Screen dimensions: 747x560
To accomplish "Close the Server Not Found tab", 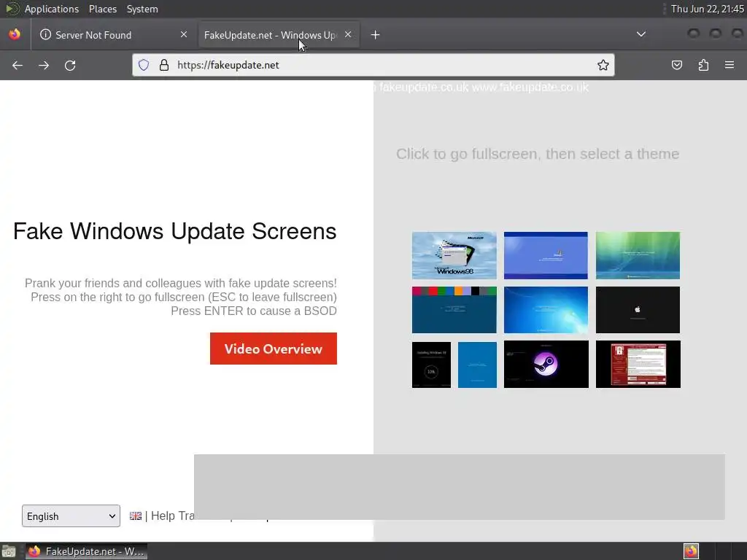I will click(184, 34).
